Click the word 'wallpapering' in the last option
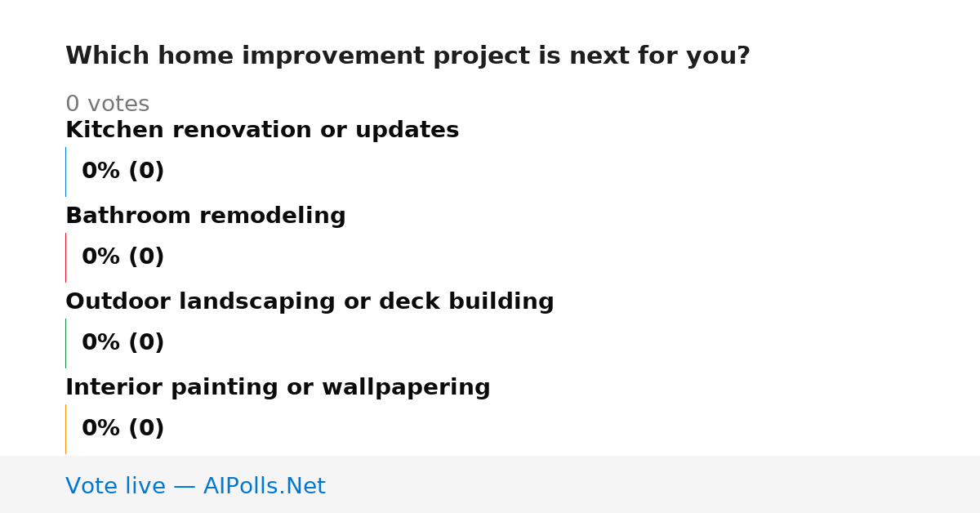The image size is (980, 513). pyautogui.click(x=406, y=387)
